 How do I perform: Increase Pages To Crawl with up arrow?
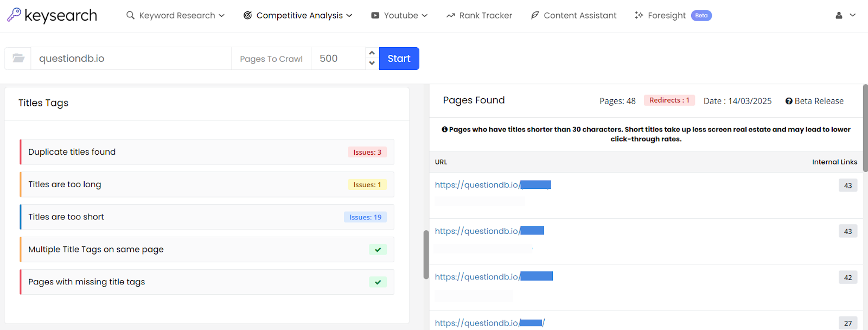click(x=372, y=53)
